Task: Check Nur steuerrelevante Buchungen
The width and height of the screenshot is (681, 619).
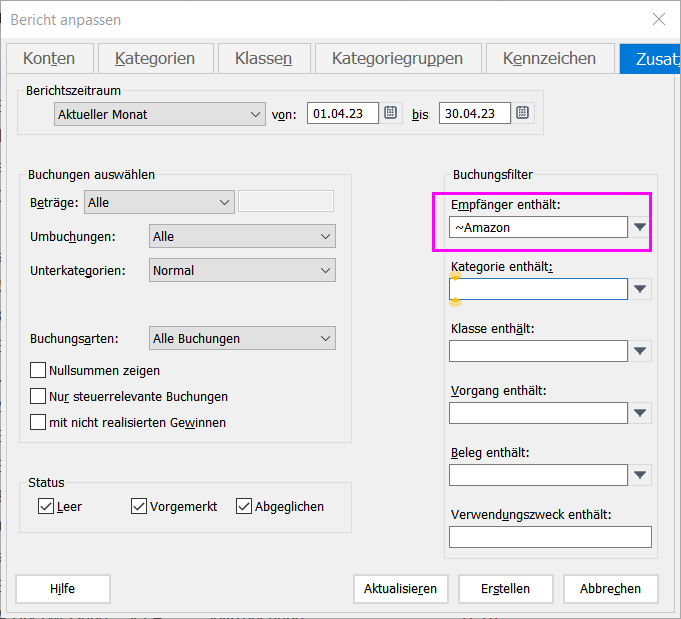Action: click(39, 396)
